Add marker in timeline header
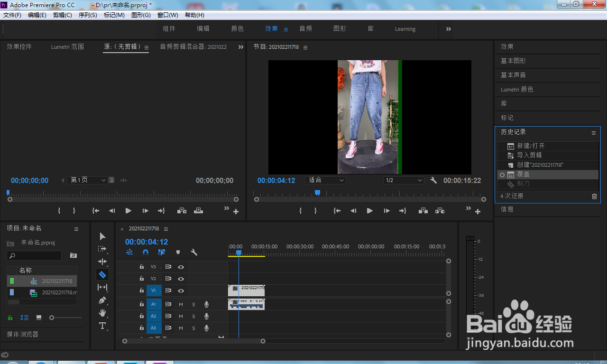 pos(178,253)
